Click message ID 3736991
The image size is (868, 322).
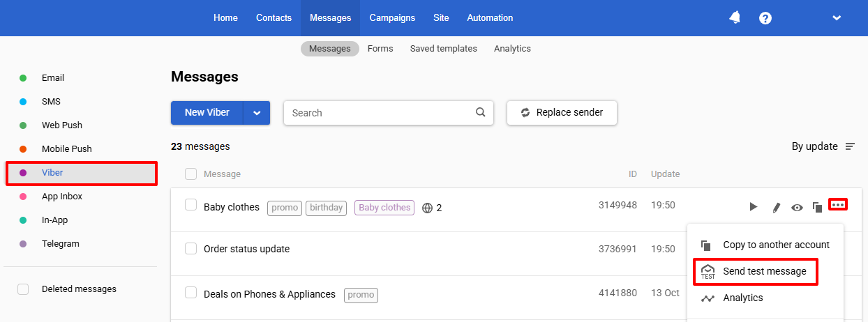click(x=618, y=249)
